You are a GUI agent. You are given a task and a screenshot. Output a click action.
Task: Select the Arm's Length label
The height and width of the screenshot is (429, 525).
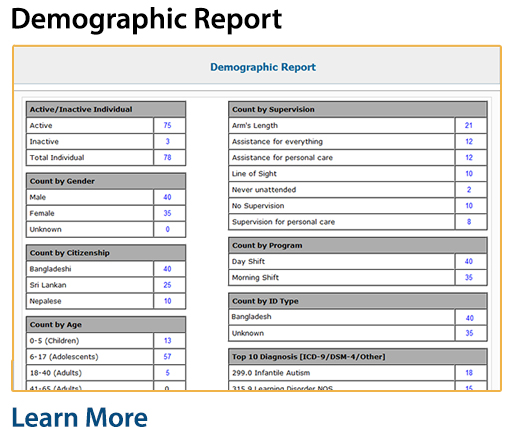tap(255, 126)
